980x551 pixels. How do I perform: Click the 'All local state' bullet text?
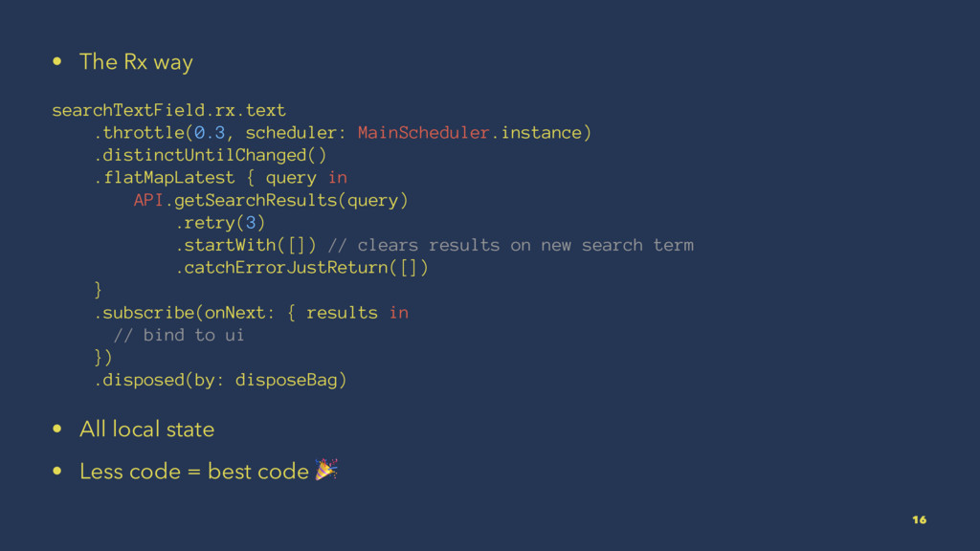[x=146, y=430]
